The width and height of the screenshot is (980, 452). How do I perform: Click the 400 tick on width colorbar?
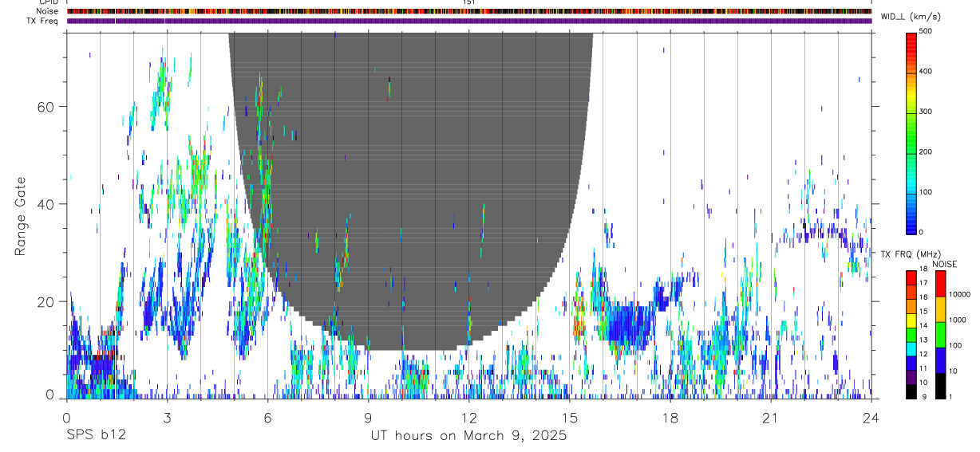click(926, 71)
